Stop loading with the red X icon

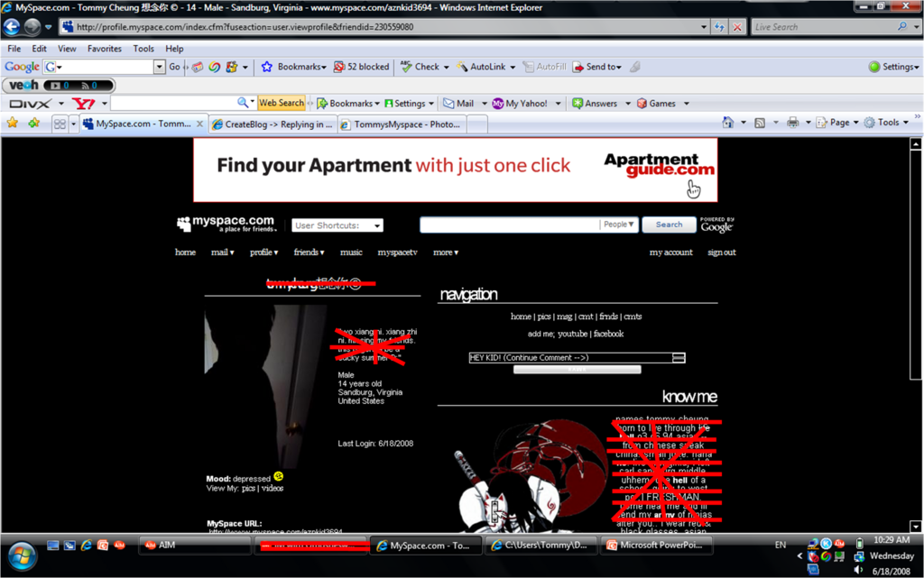737,27
